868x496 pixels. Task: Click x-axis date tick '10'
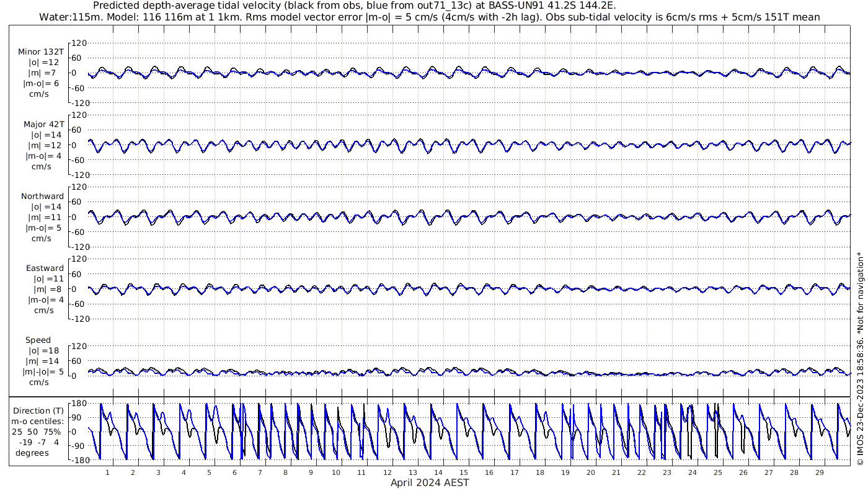pyautogui.click(x=336, y=472)
